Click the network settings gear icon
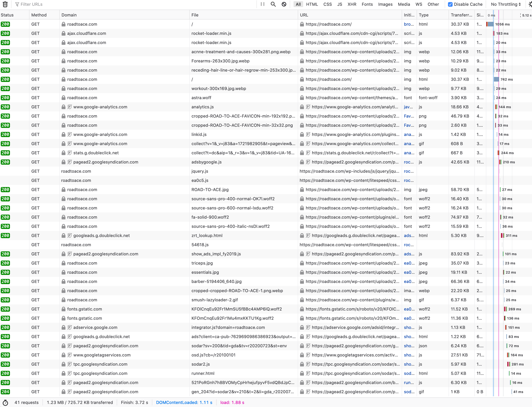The width and height of the screenshot is (532, 407). coord(530,4)
